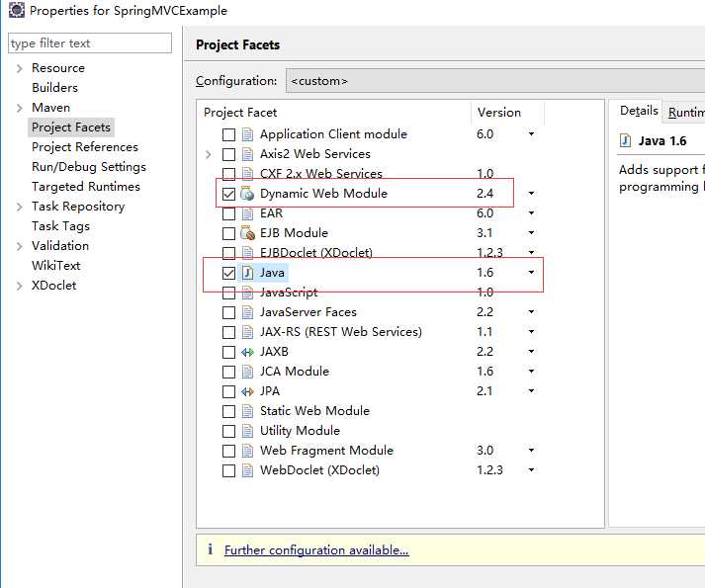
Task: Click the Utility Module file icon
Action: 247,431
